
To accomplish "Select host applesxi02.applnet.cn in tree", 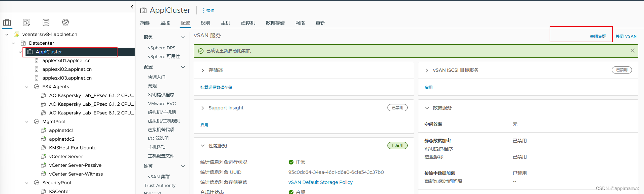I will (67, 69).
